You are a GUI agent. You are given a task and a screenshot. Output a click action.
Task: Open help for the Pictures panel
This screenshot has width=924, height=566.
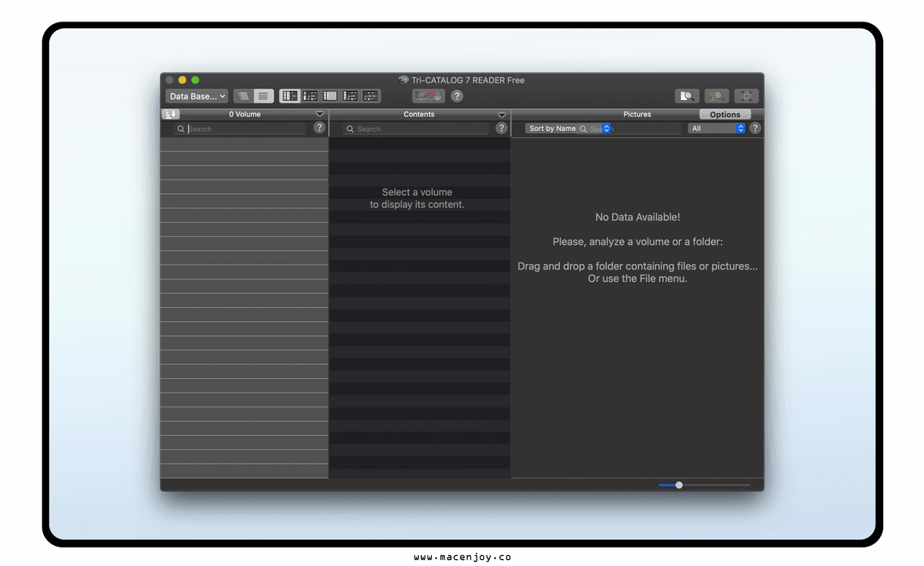click(755, 128)
